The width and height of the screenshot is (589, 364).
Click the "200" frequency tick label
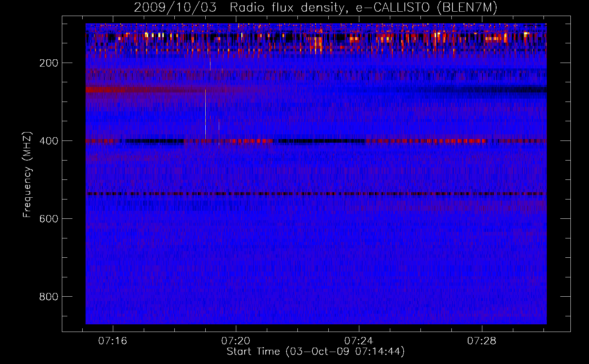point(49,63)
